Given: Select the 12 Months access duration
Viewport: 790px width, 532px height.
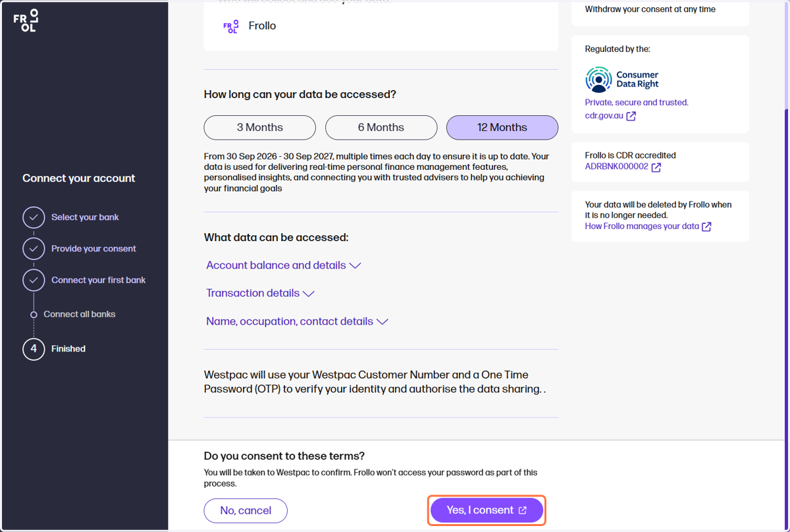Looking at the screenshot, I should [x=502, y=128].
